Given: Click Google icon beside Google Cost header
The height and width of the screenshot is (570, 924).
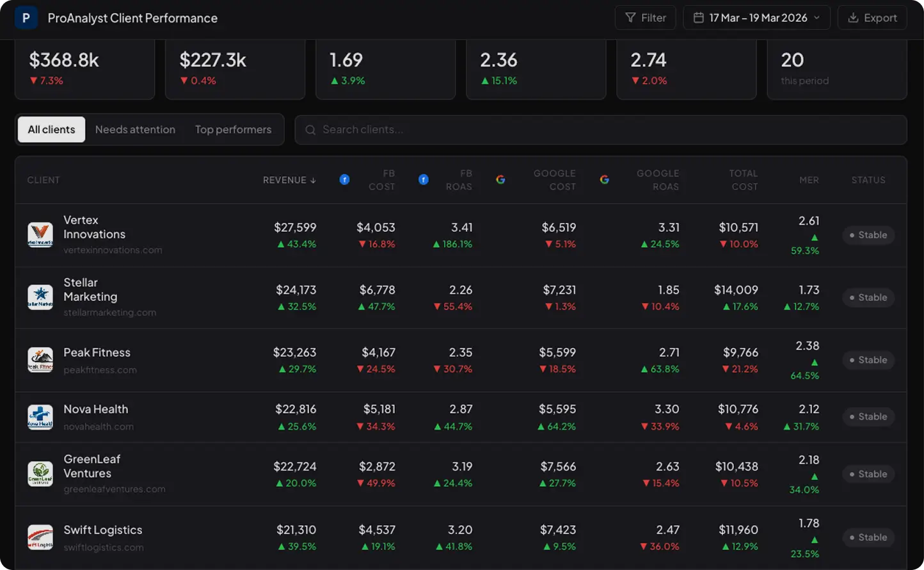Looking at the screenshot, I should coord(500,180).
